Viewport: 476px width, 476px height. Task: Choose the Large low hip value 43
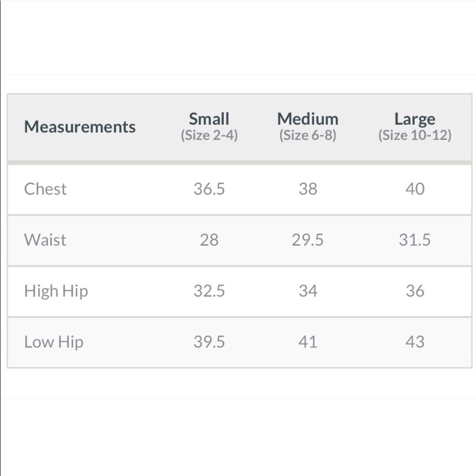415,342
